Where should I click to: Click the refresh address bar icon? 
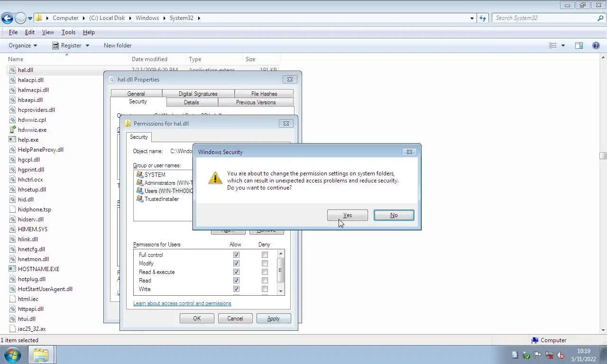click(x=483, y=18)
